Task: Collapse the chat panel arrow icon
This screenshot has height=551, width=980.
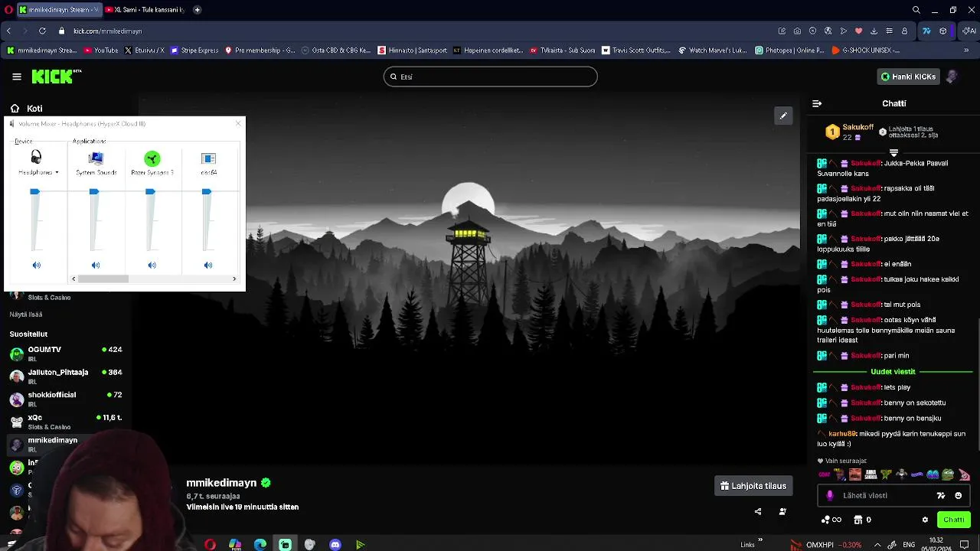Action: tap(817, 103)
